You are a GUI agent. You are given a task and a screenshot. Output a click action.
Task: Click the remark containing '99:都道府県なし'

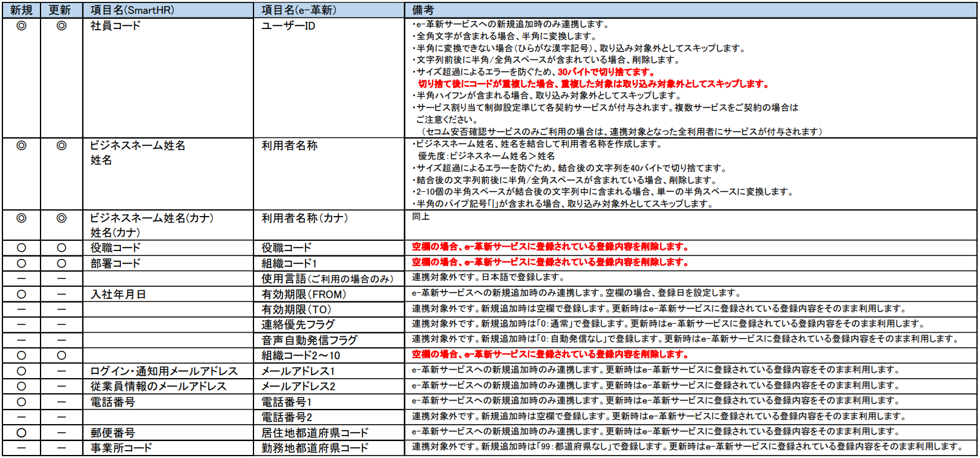point(688,447)
